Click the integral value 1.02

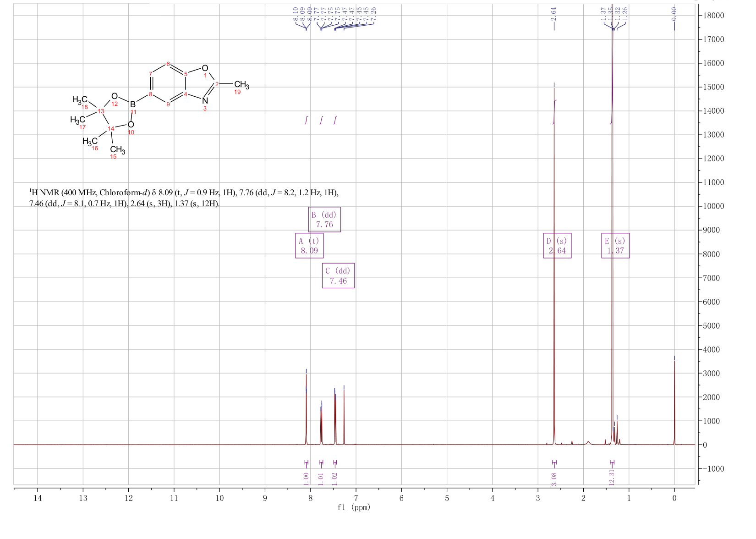coord(335,478)
